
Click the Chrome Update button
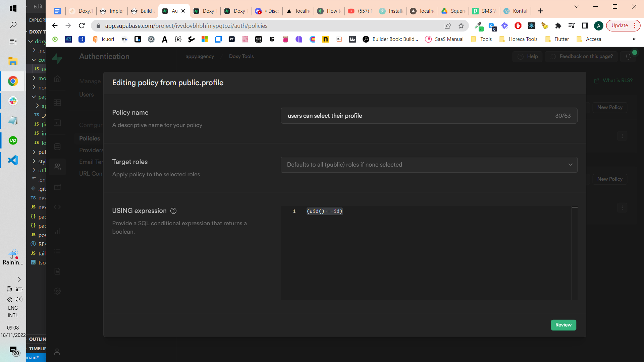pos(620,25)
